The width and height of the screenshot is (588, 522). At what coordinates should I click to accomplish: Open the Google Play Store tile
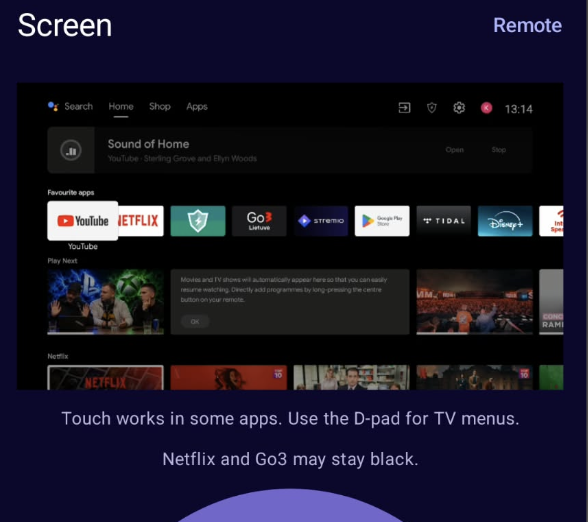tap(382, 220)
